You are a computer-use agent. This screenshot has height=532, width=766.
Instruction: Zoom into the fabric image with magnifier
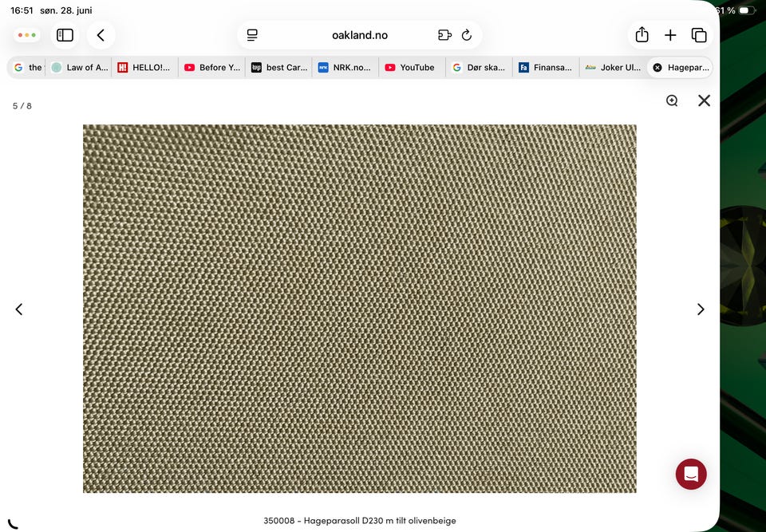[x=672, y=100]
